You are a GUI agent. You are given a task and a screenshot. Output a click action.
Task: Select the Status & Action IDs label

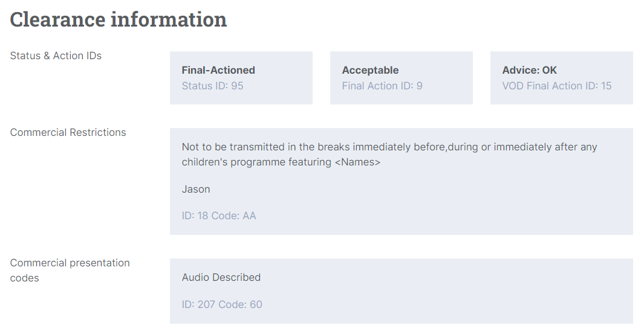[x=56, y=56]
